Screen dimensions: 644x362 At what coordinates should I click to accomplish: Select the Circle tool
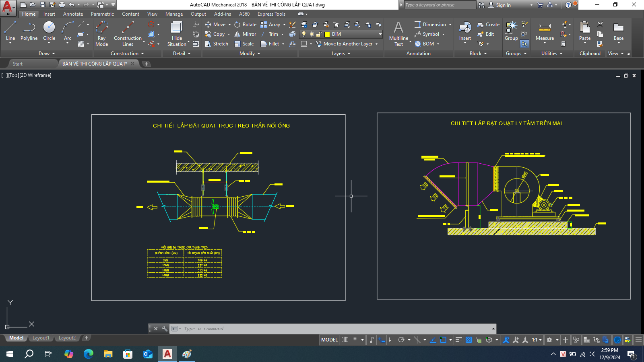click(49, 31)
